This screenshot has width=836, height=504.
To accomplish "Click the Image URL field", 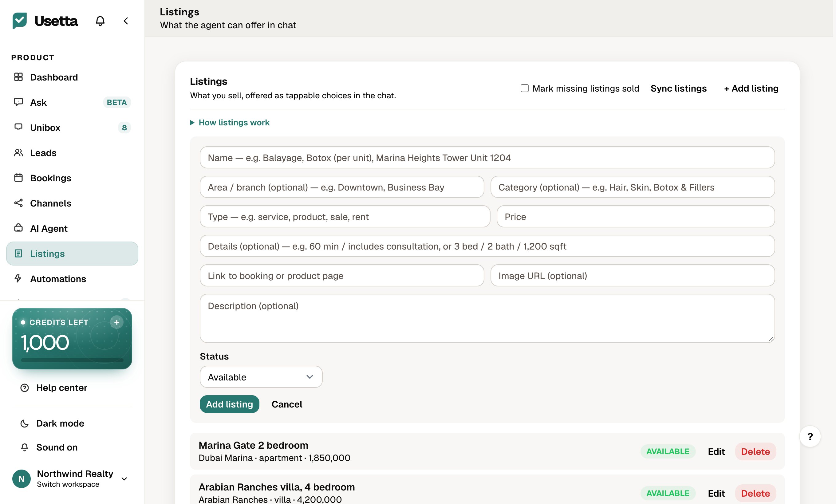I will (633, 275).
